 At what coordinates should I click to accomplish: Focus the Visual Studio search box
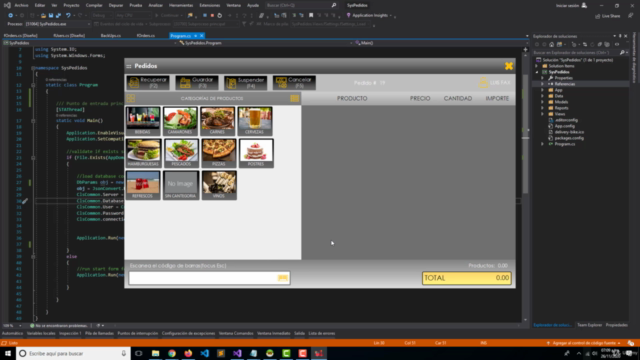point(301,5)
